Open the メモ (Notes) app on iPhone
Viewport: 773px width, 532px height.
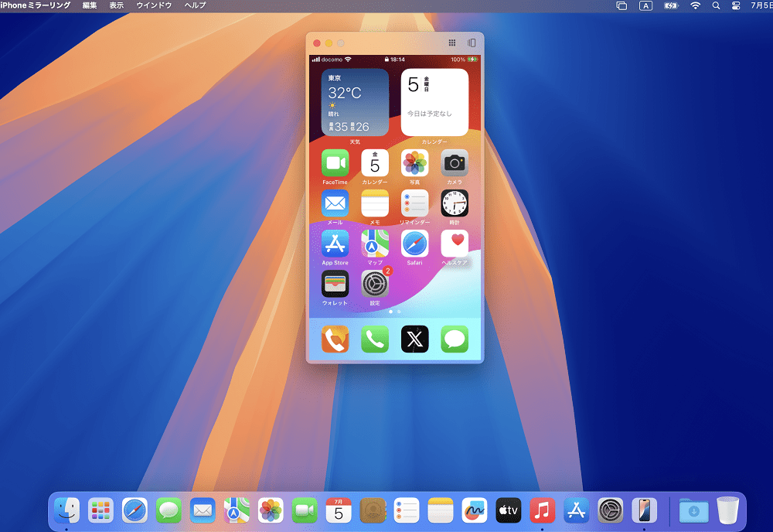(375, 203)
